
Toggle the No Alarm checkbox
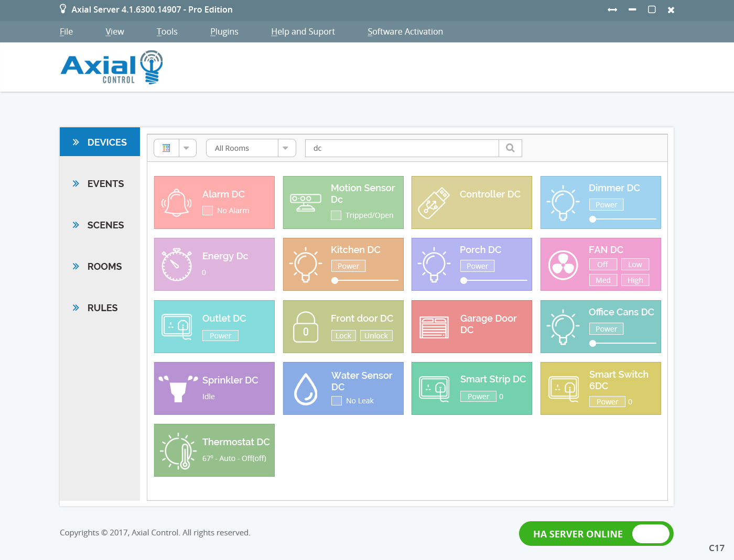point(208,211)
